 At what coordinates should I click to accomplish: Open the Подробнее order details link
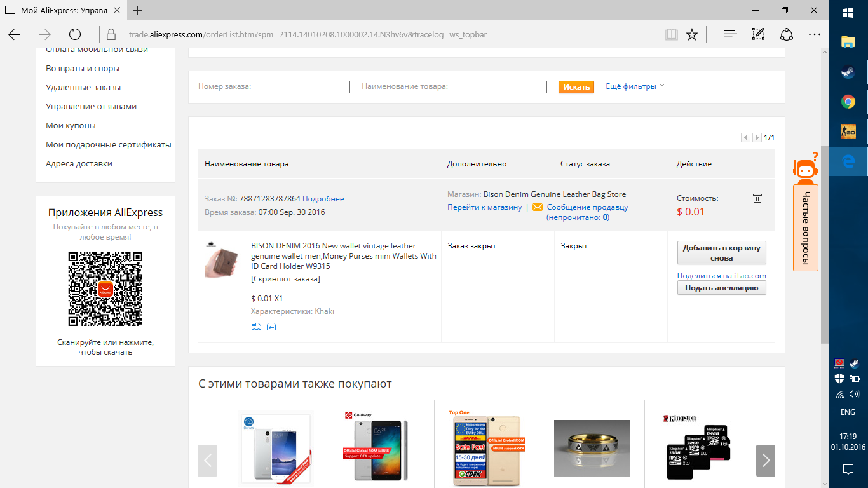[323, 199]
